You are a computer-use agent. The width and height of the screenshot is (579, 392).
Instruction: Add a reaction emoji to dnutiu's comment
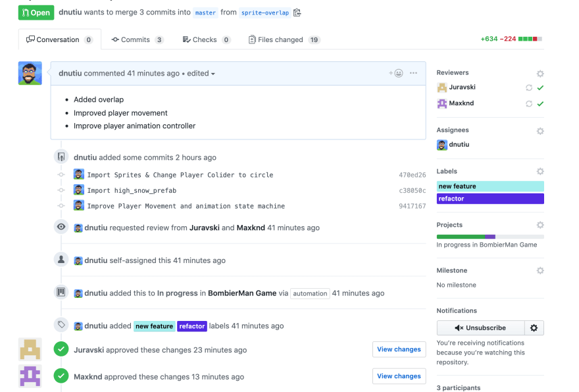click(x=396, y=73)
